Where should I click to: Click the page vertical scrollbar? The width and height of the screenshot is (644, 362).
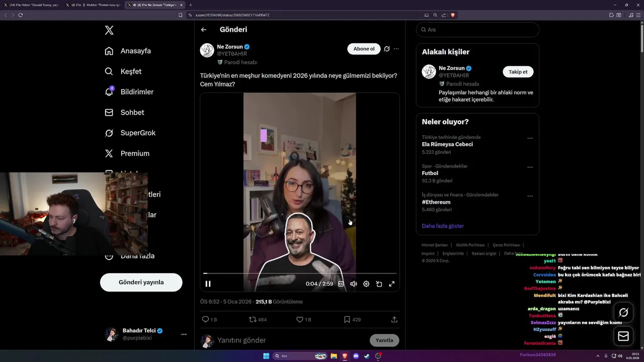[641, 38]
